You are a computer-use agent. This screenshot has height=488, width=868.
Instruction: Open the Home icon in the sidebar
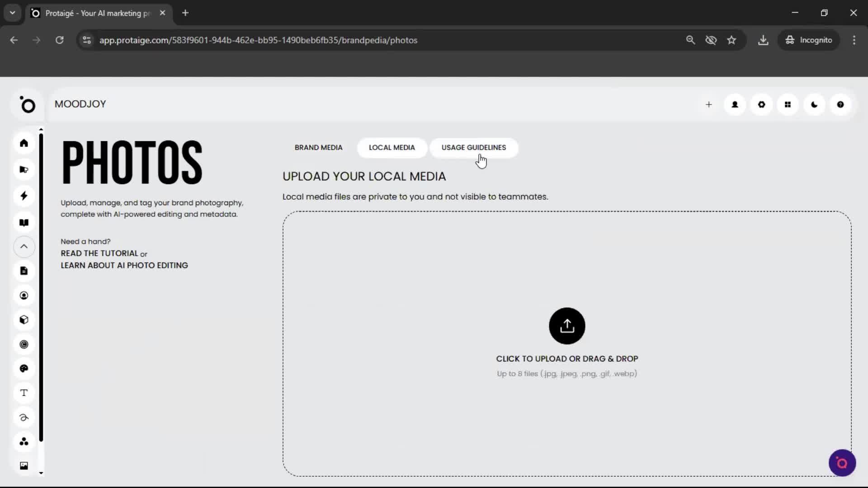[x=24, y=143]
